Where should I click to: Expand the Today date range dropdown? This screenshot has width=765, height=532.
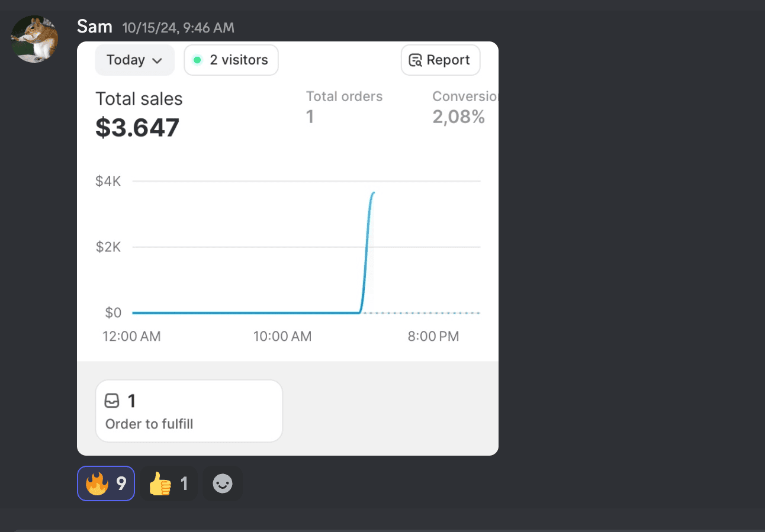(x=134, y=60)
